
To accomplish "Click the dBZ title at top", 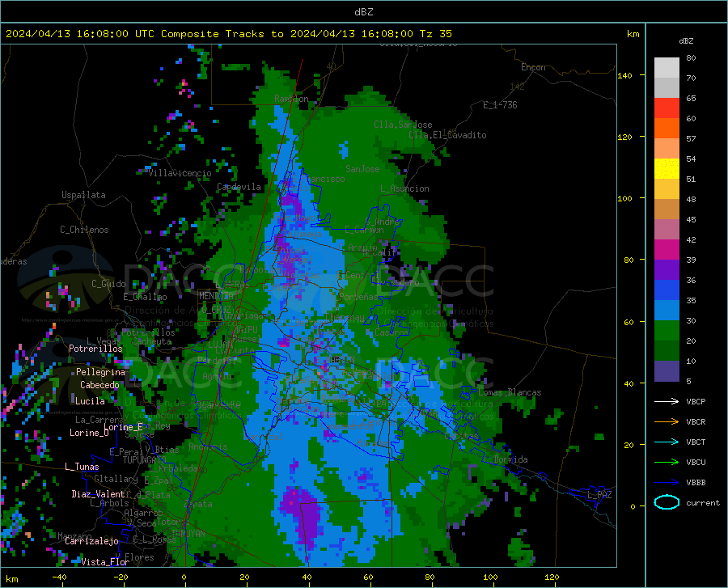I will [363, 12].
